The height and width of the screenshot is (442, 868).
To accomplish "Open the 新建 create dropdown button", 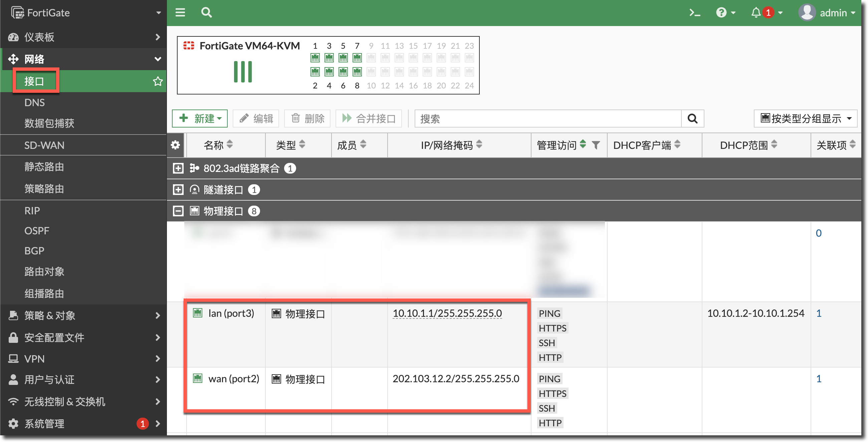I will click(200, 119).
